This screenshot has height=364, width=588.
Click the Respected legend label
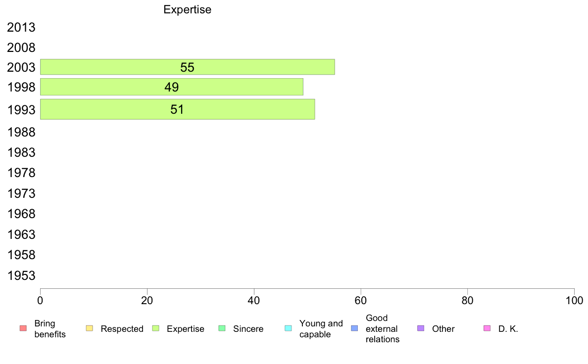[122, 329]
